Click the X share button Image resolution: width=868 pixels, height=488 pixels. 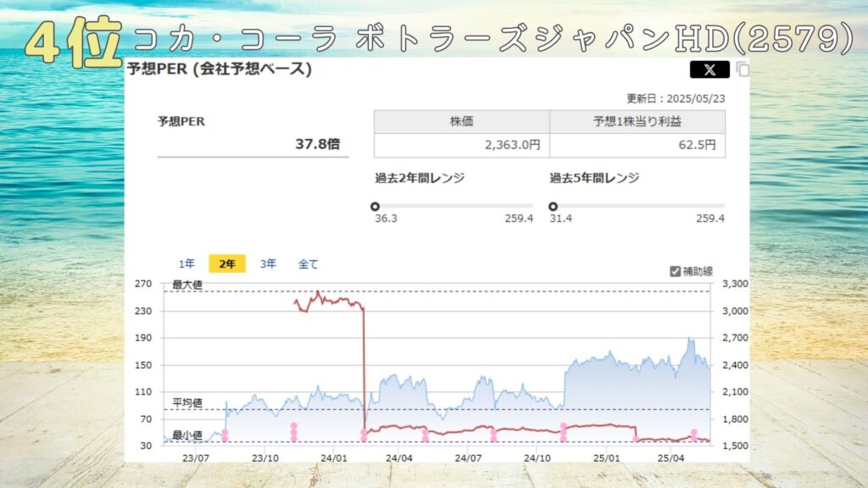coord(709,69)
